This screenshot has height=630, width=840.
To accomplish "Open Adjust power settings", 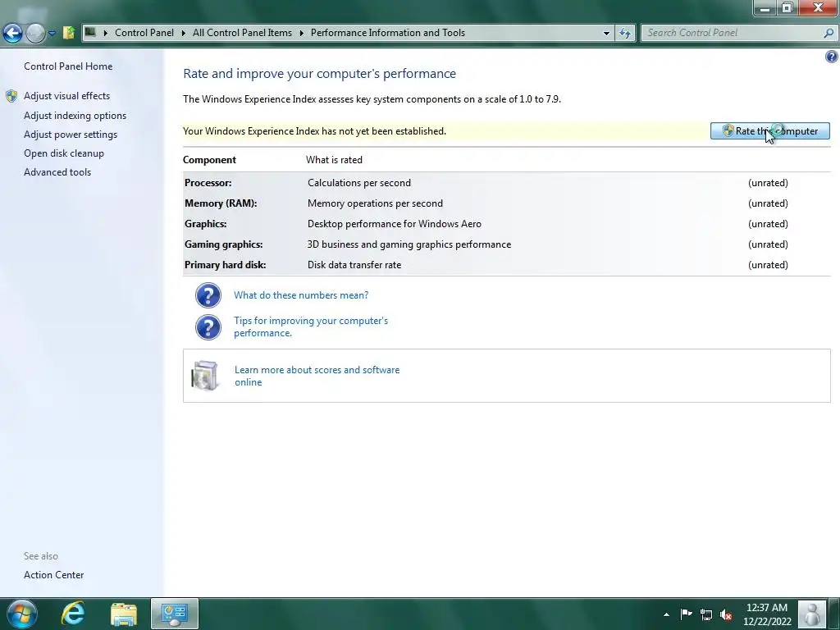I will point(71,135).
